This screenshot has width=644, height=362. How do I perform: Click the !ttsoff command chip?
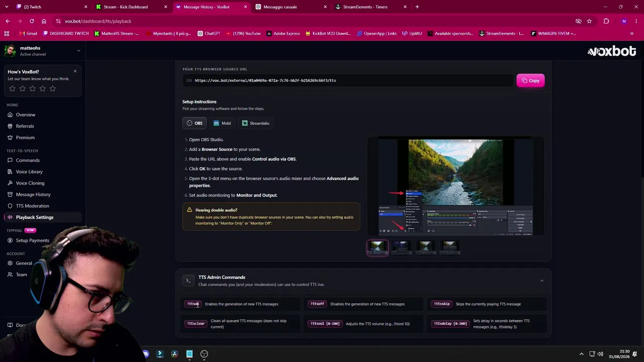pyautogui.click(x=317, y=304)
